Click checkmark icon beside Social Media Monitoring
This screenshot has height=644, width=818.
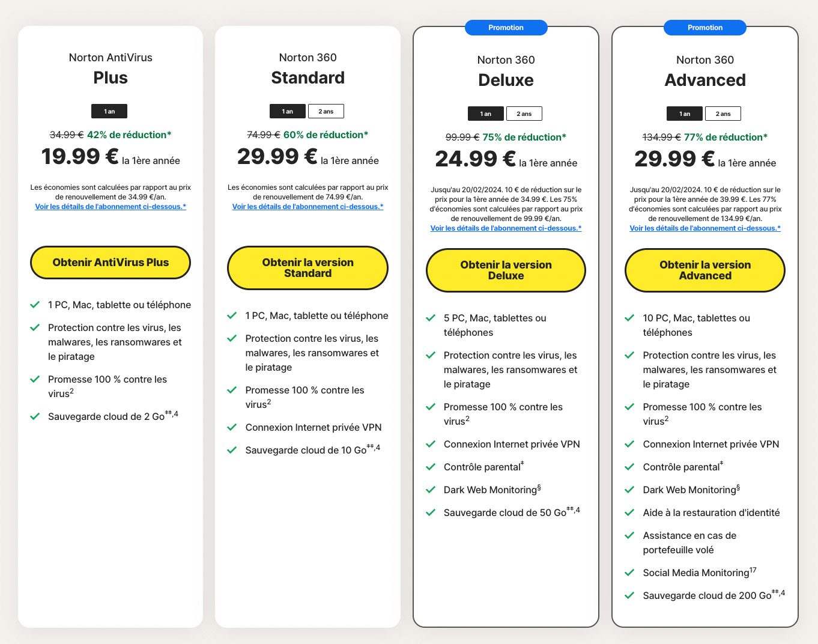pos(629,573)
